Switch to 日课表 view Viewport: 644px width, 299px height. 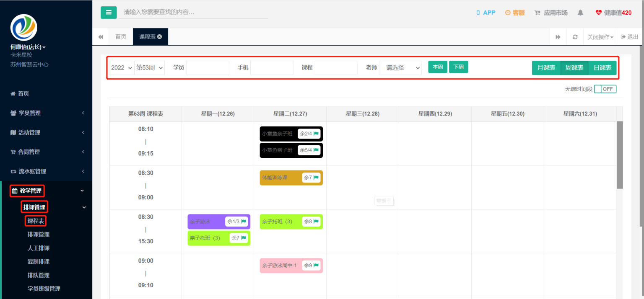602,68
